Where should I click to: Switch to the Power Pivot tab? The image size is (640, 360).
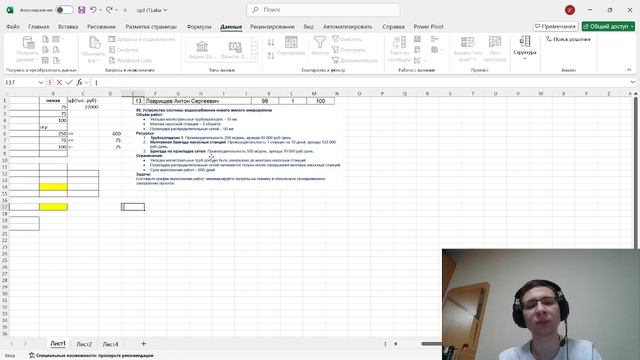[428, 27]
